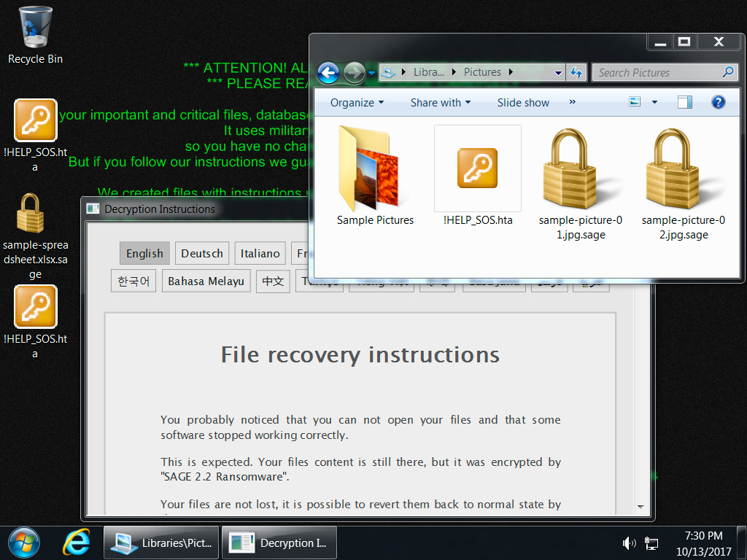Image resolution: width=747 pixels, height=560 pixels.
Task: Switch instructions to Deutsch
Action: (202, 253)
